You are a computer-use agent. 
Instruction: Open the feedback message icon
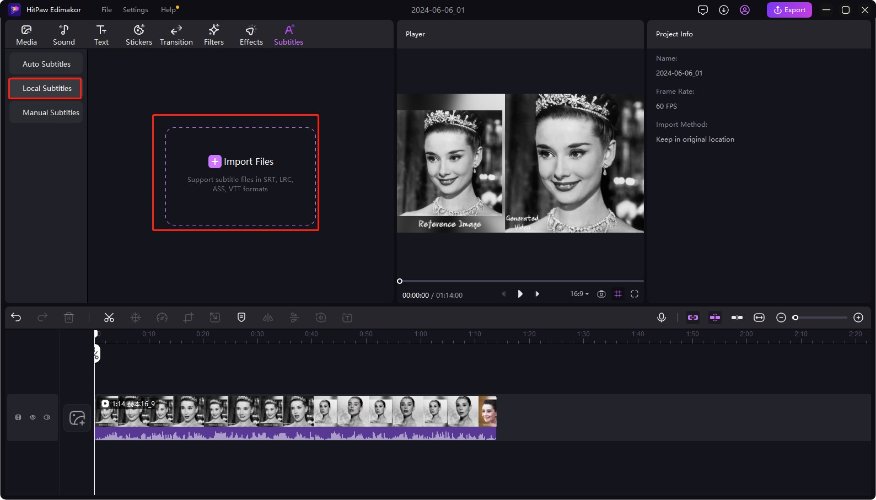coord(703,10)
